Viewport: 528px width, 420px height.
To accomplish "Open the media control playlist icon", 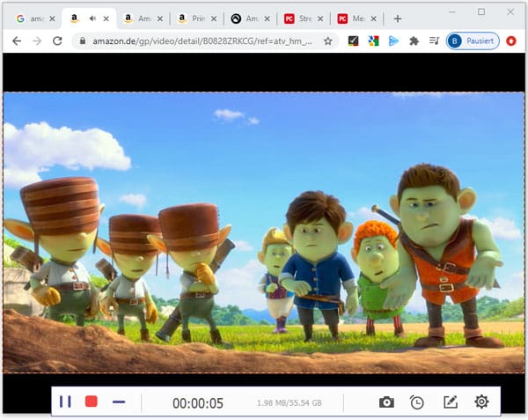I will click(x=434, y=41).
